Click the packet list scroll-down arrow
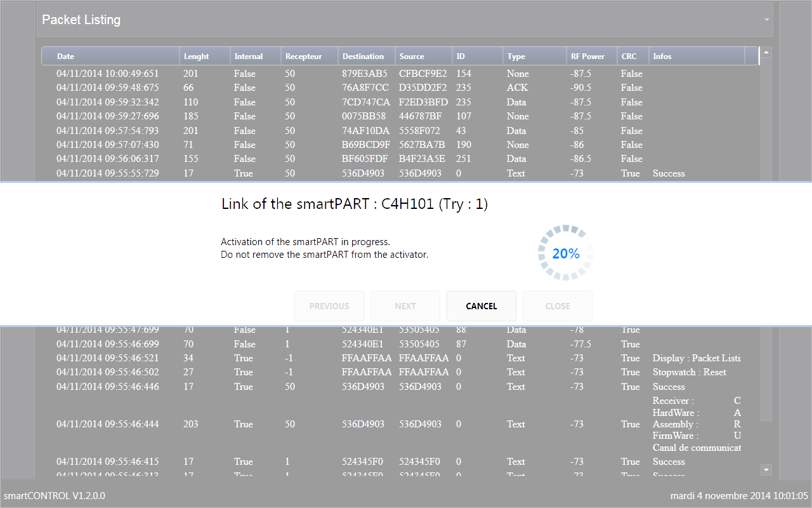This screenshot has width=812, height=508. tap(766, 470)
